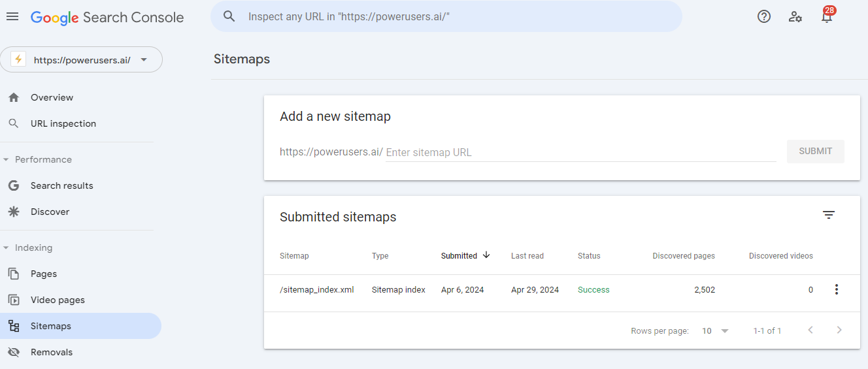Screen dimensions: 868x369
Task: Sort by Discovered videos column header
Action: click(781, 256)
